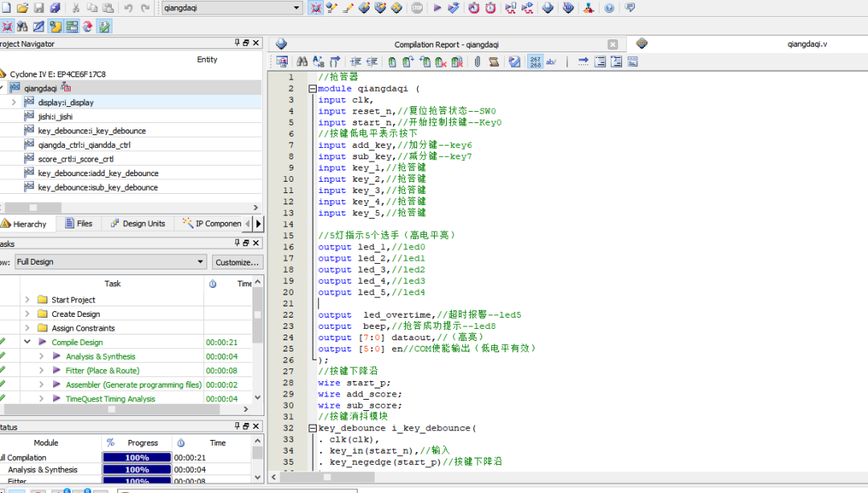Open the qiangdaqi project dropdown
868x493 pixels.
pyautogui.click(x=297, y=8)
